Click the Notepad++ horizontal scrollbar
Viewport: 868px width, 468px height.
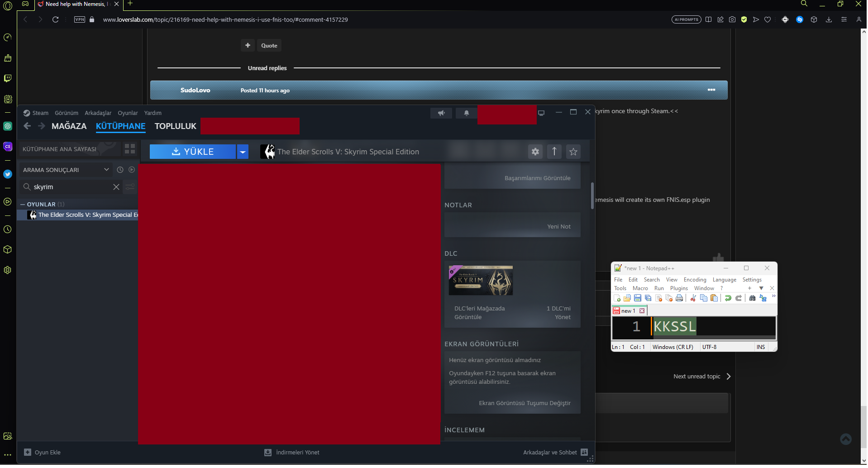[x=714, y=338]
